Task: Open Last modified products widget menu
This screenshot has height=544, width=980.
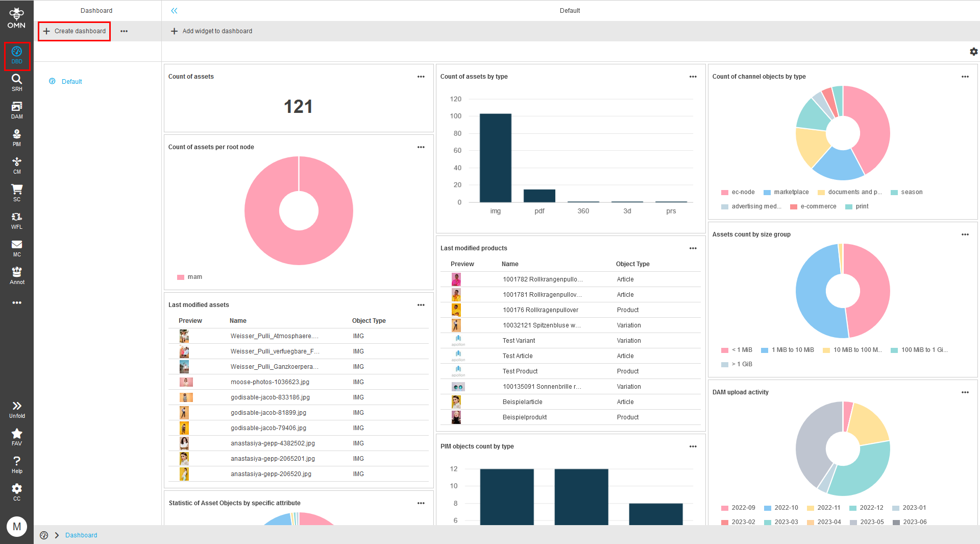Action: point(693,248)
